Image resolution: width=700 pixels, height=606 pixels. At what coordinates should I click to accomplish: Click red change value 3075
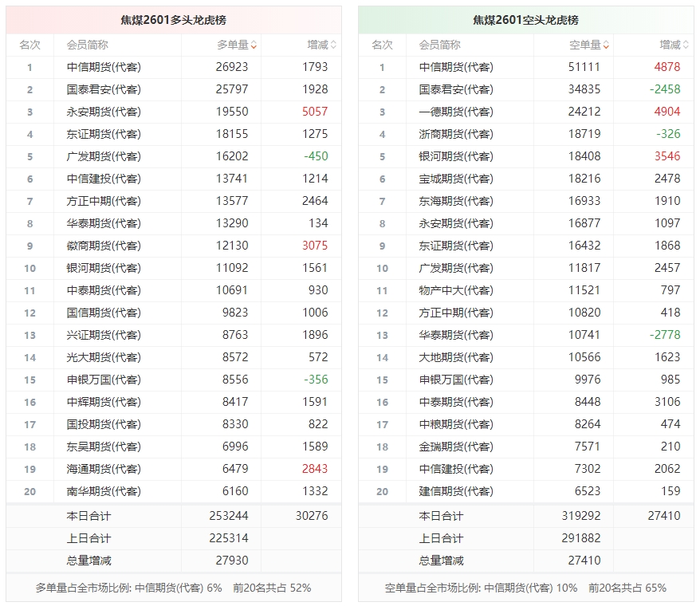point(315,246)
